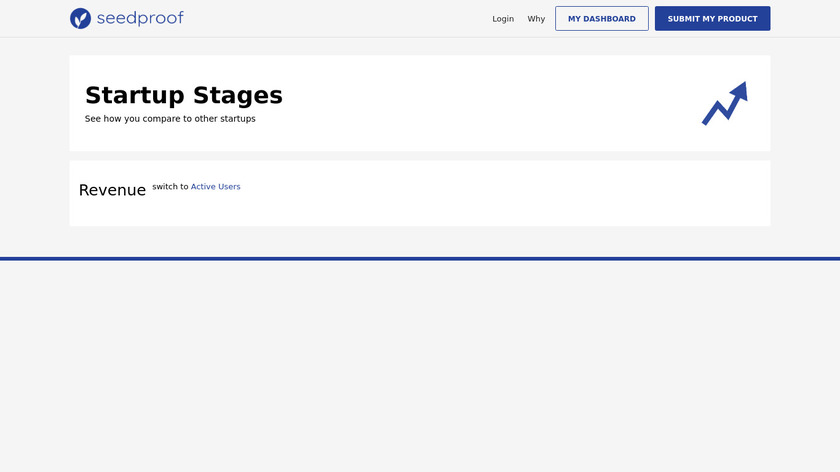The image size is (840, 472).
Task: Click the Startup Stages heading
Action: click(183, 95)
